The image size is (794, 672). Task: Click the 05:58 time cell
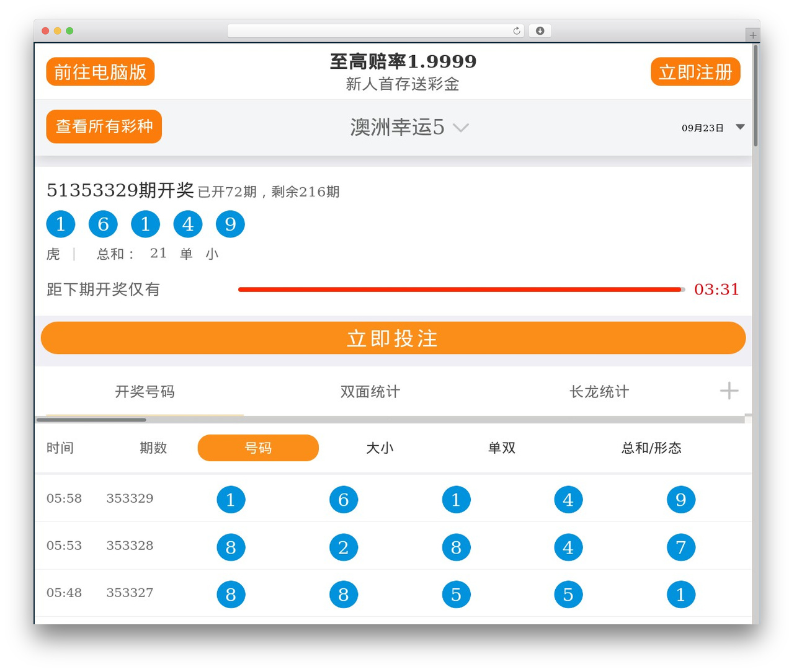(64, 498)
